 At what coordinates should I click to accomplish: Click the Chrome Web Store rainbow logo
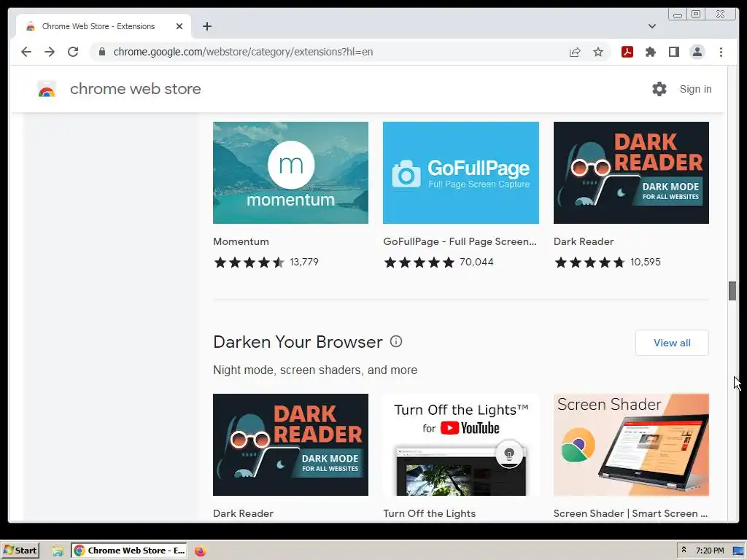click(x=47, y=89)
